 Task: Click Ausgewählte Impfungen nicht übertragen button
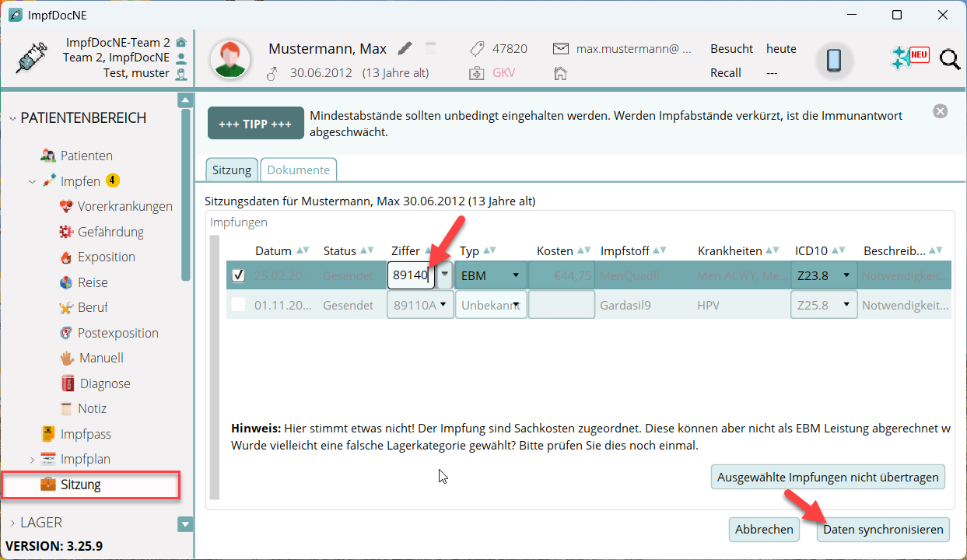click(828, 477)
